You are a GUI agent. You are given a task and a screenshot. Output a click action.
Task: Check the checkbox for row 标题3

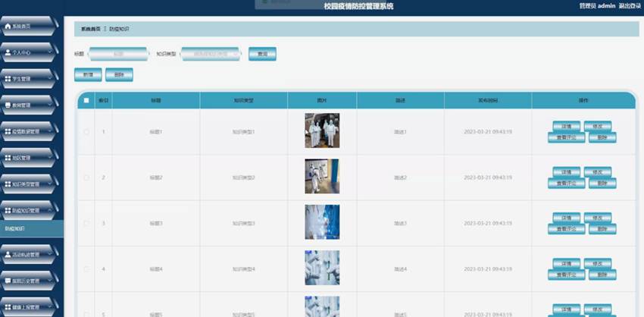pyautogui.click(x=86, y=223)
